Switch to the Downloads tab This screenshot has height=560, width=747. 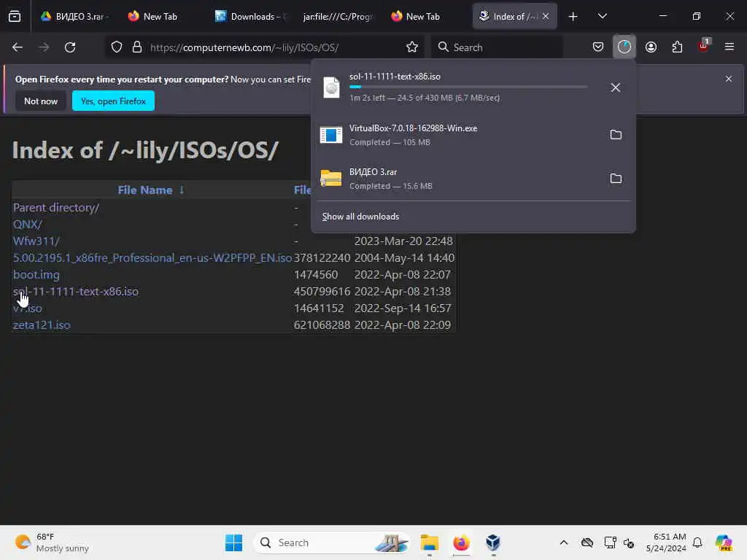tap(251, 17)
